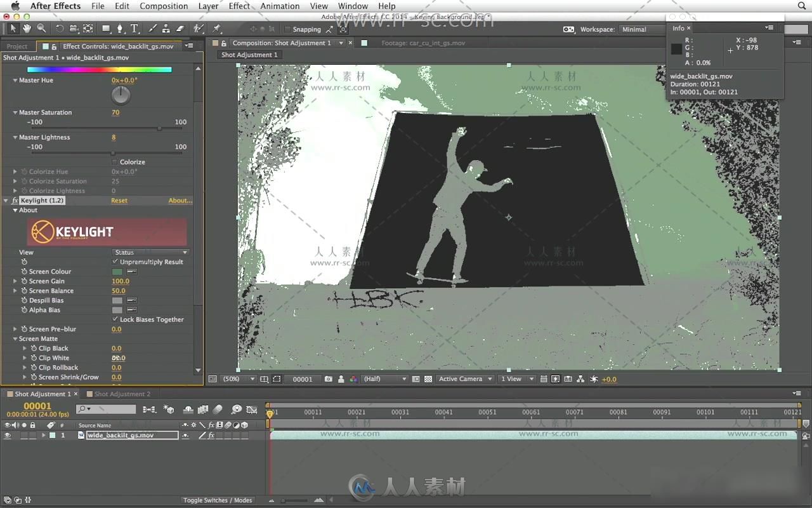Select the Pen tool
Viewport: 812px width, 508px height.
click(x=121, y=29)
